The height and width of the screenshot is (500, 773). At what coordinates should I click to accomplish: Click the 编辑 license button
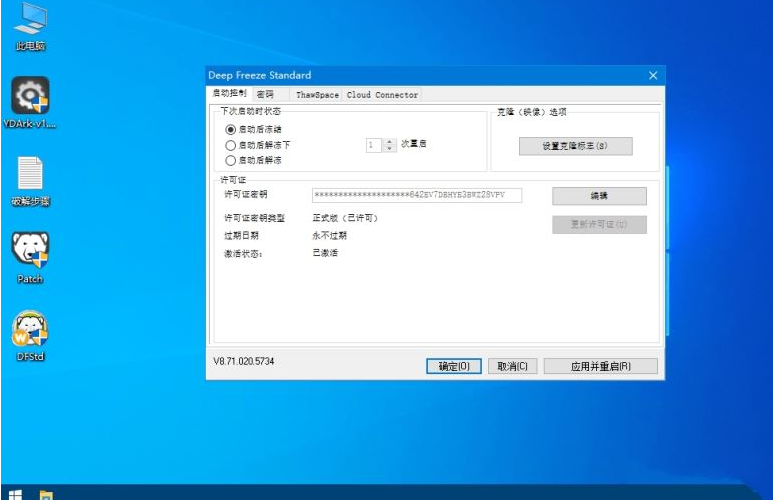[x=599, y=196]
